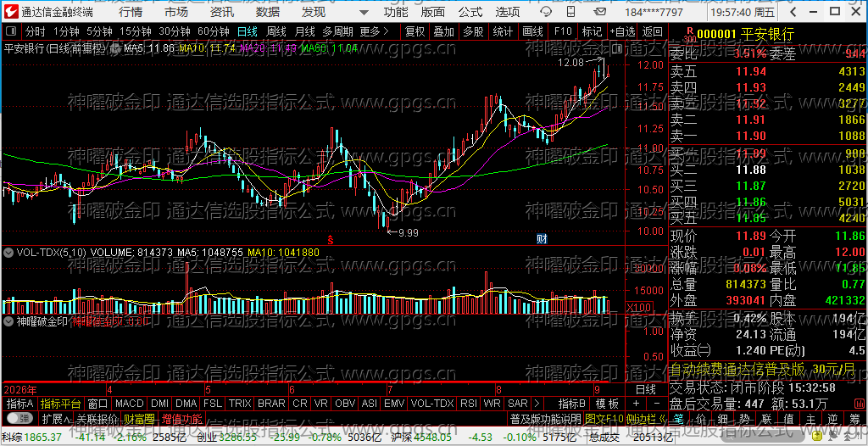
Task: Select the 筹 tab in side panel
Action: [x=854, y=418]
